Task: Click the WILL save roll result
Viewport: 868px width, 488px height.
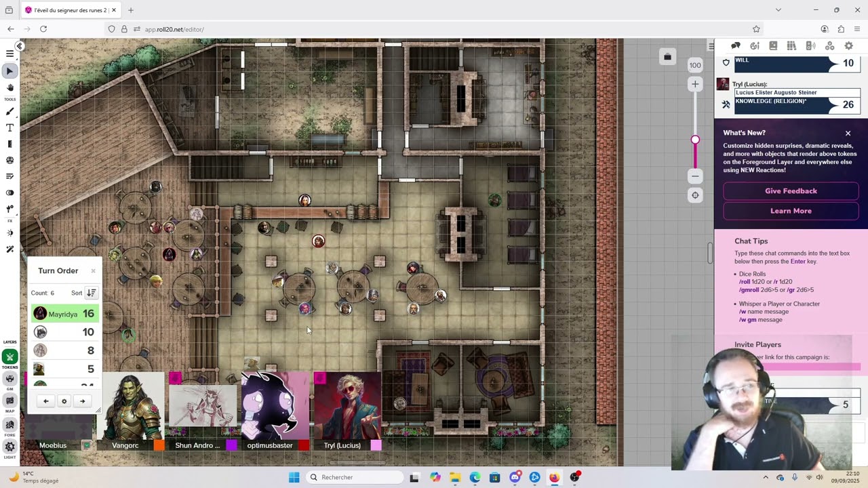Action: click(797, 64)
